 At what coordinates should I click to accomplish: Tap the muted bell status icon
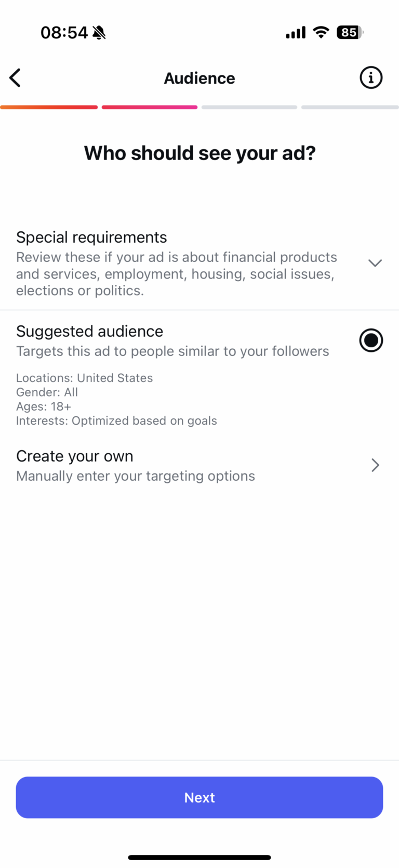point(99,33)
